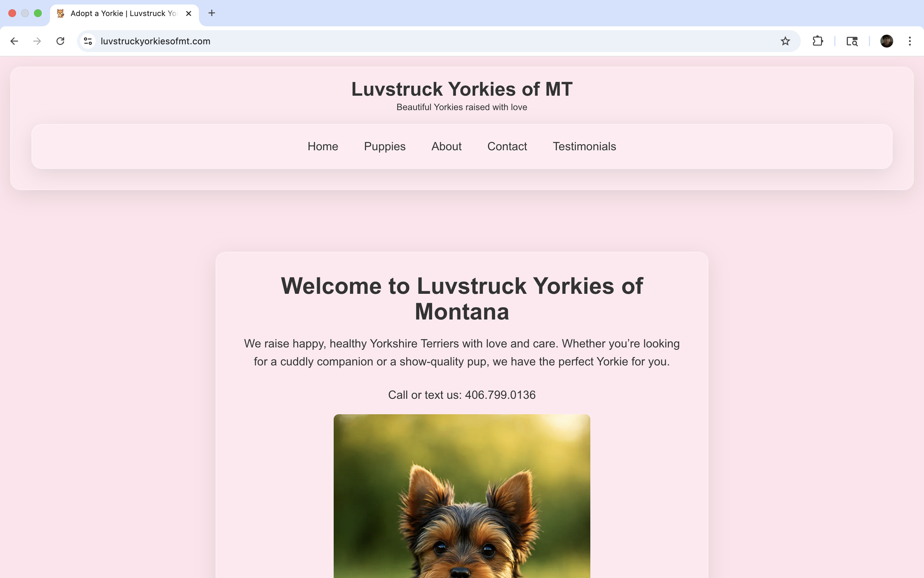Screen dimensions: 924x578
Task: Click the Yorkie favicon on the tab
Action: tap(60, 13)
